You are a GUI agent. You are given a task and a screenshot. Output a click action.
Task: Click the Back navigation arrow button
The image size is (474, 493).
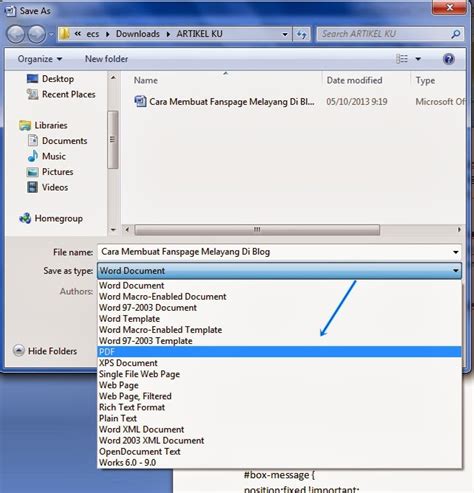(x=16, y=34)
